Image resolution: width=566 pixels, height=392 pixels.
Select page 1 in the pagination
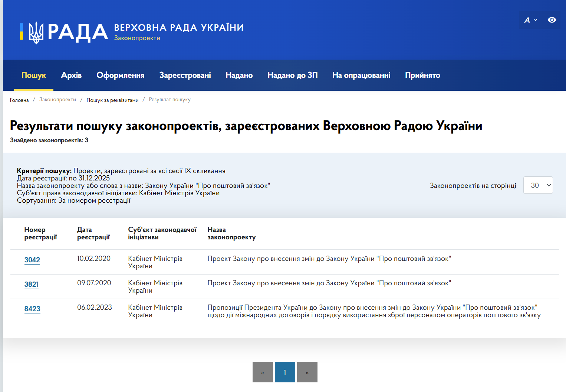click(285, 372)
